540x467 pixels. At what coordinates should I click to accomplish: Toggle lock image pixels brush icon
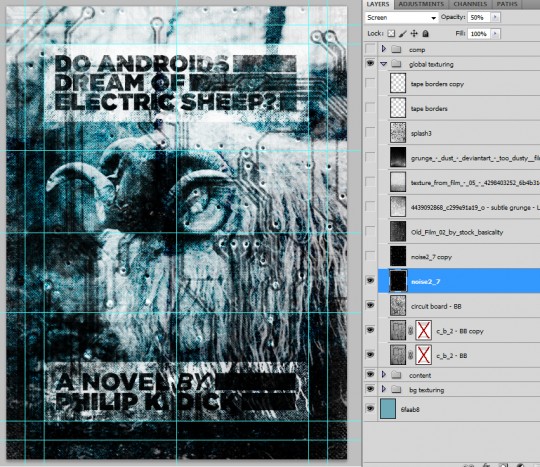[x=402, y=33]
